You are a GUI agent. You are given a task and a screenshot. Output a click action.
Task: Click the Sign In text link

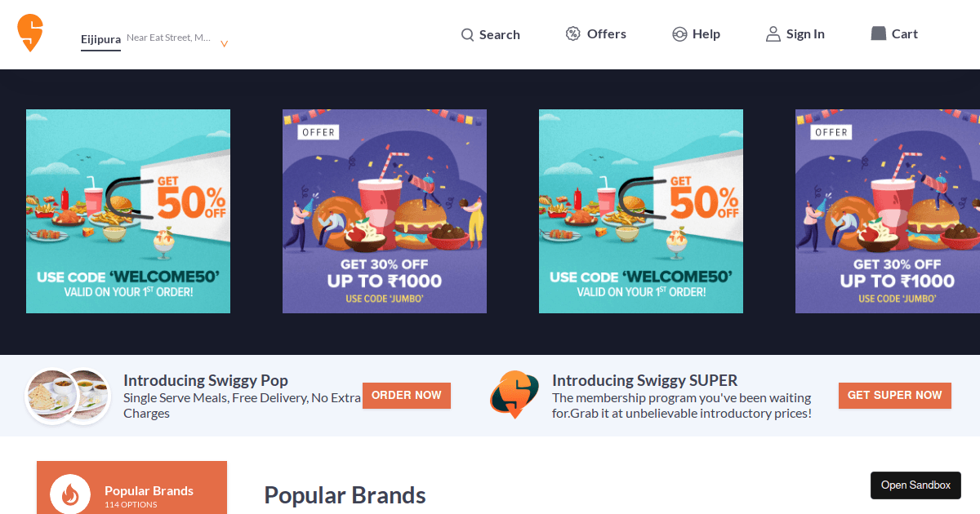(805, 34)
